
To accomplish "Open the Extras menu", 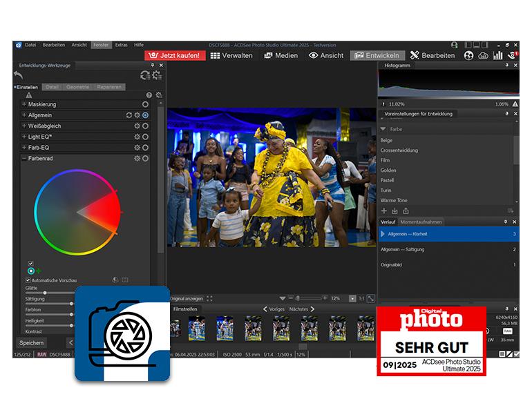I will (x=121, y=45).
